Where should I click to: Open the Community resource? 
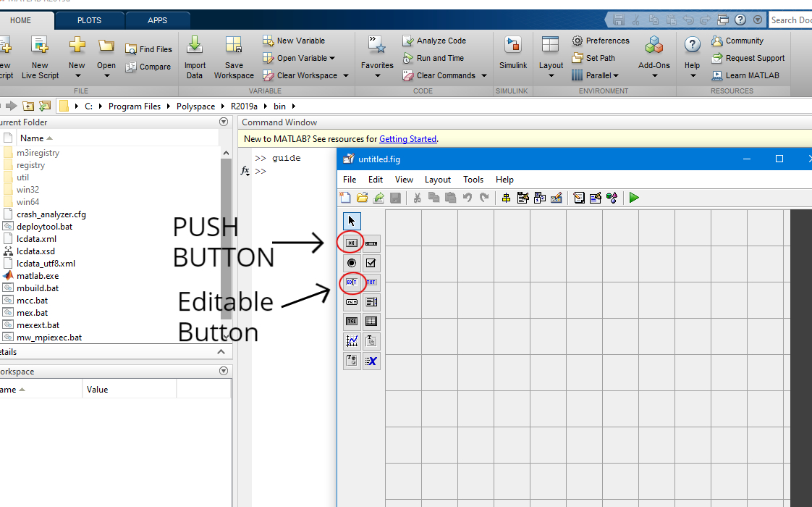[x=737, y=41]
